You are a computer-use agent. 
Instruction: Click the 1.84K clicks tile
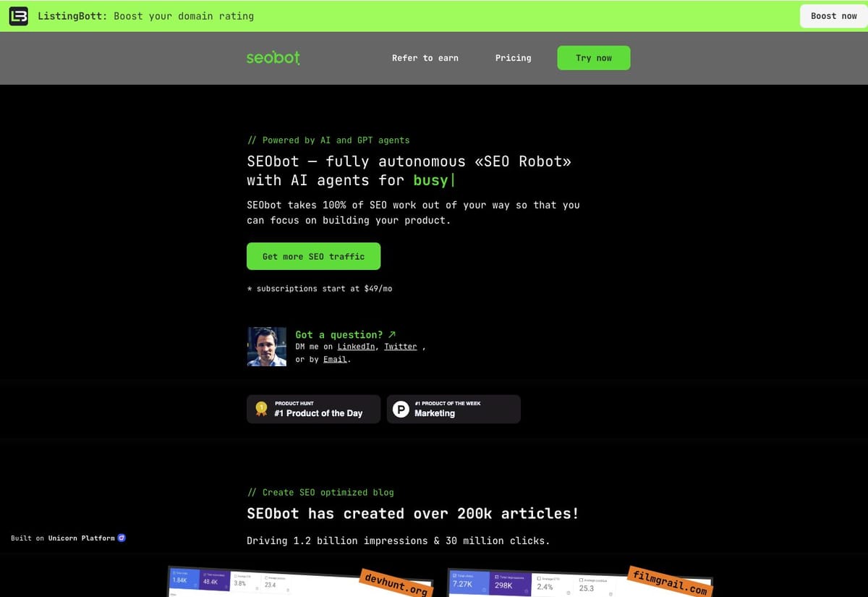click(184, 578)
